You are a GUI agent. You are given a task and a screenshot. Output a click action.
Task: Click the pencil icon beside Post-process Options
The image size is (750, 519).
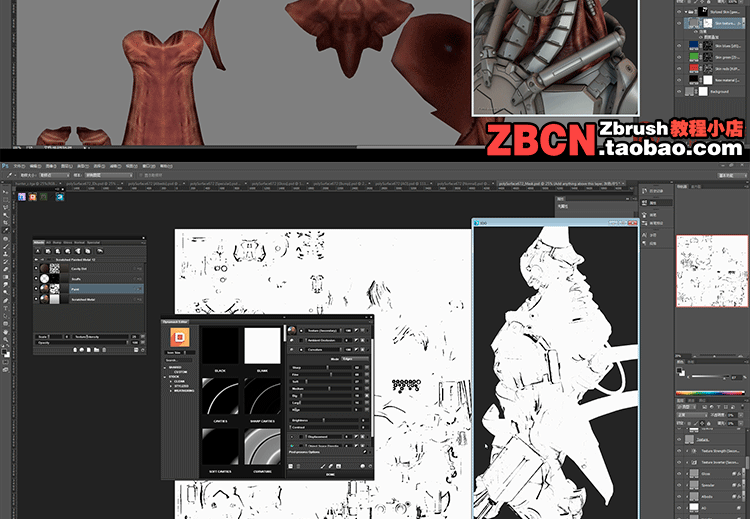pos(365,452)
